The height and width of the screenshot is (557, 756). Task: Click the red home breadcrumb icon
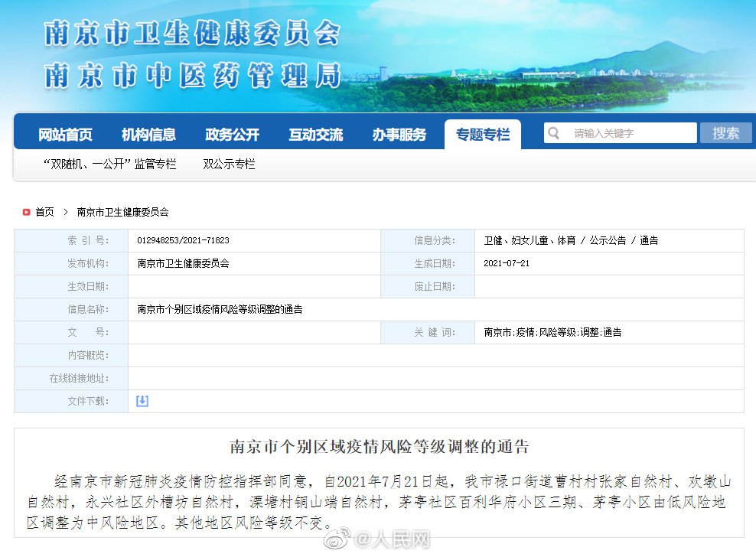coord(26,212)
